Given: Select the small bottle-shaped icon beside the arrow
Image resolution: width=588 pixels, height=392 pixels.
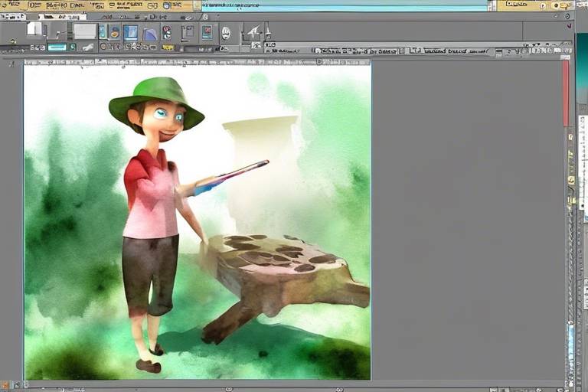Looking at the screenshot, I should coord(268,31).
